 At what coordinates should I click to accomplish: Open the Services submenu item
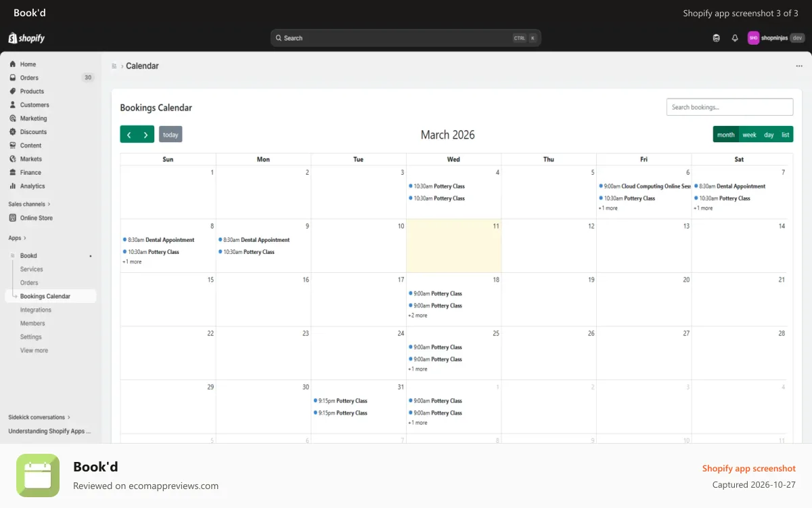[31, 270]
